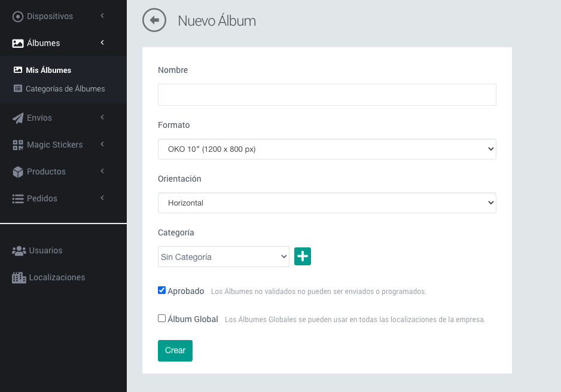Click the Álbumes picture icon

tap(17, 43)
